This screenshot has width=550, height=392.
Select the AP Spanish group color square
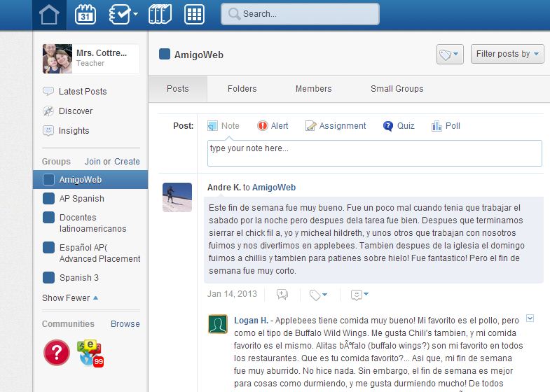(48, 199)
